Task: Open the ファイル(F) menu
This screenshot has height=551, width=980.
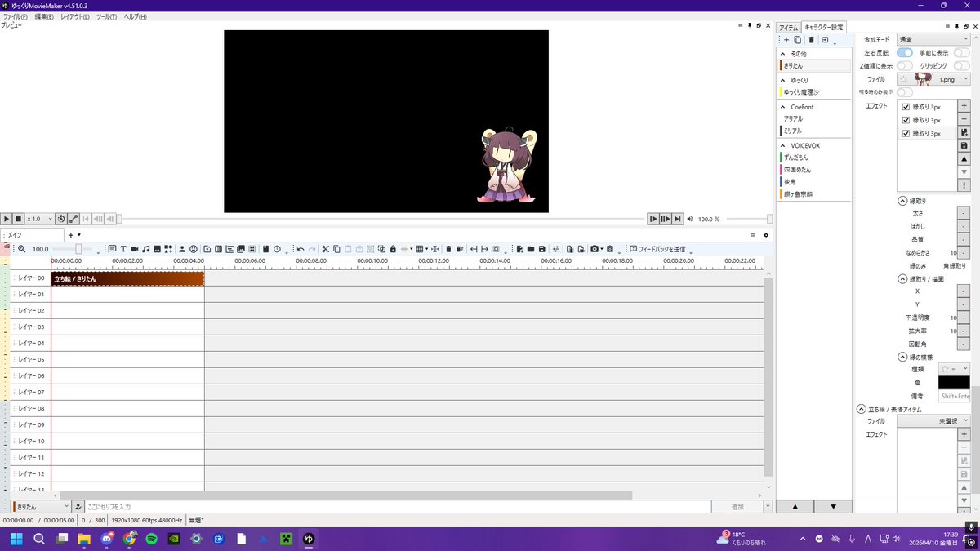Action: point(15,16)
